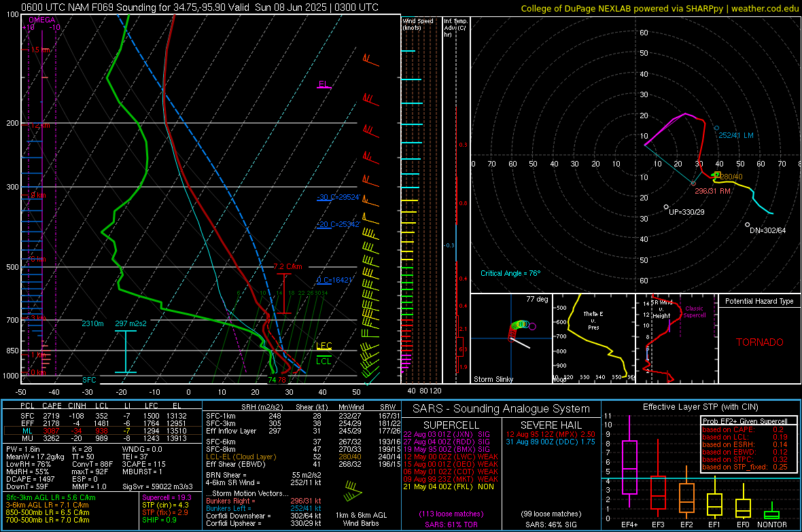Click the yellow 'LFC' level label
Screen dimensions: 802x532
[324, 346]
